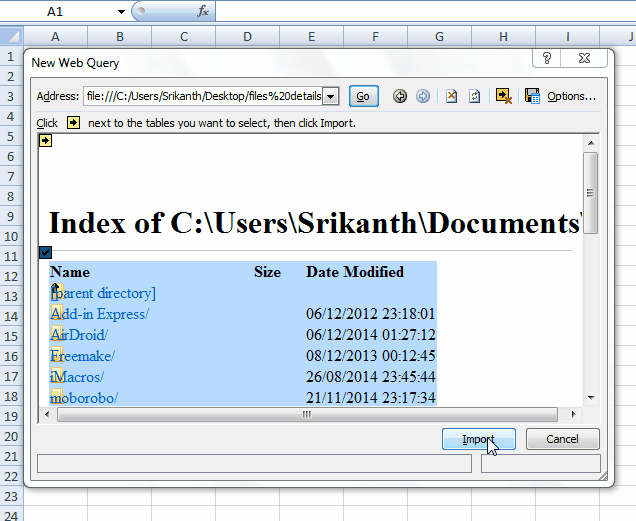
Task: Click the Select All corner of the sheet
Action: (x=12, y=37)
